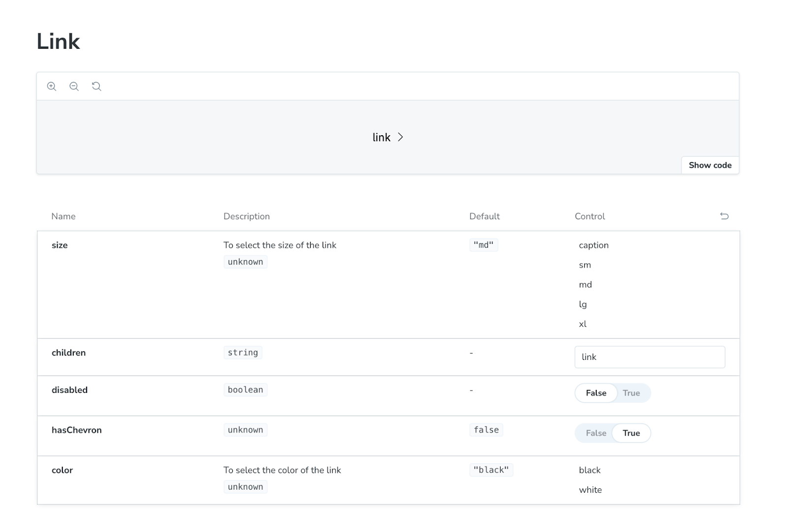Choose the md size option
This screenshot has height=532, width=787.
585,285
